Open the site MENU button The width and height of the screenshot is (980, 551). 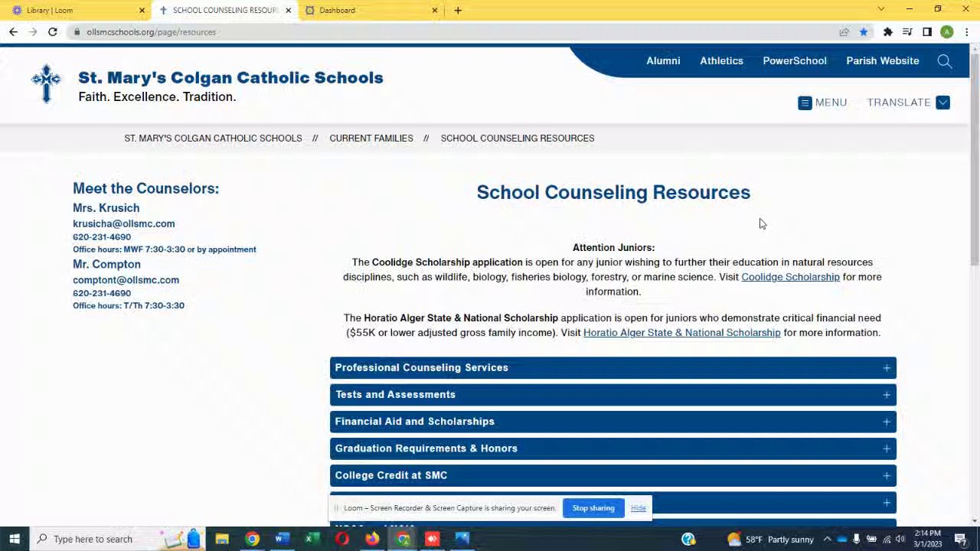822,103
